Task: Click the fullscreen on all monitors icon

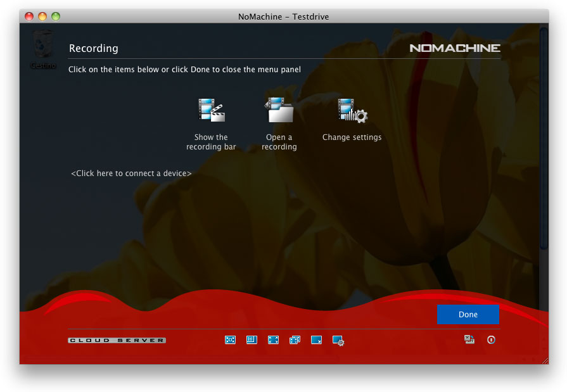Action: point(295,340)
